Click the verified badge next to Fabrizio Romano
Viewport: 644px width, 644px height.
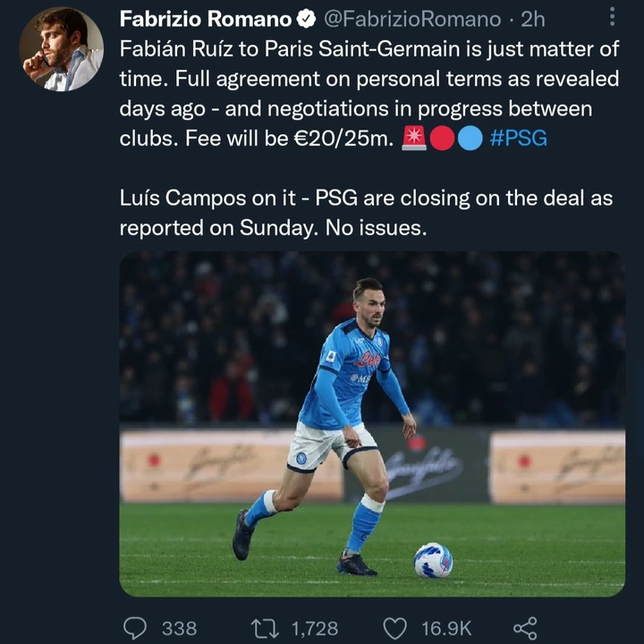(x=306, y=19)
